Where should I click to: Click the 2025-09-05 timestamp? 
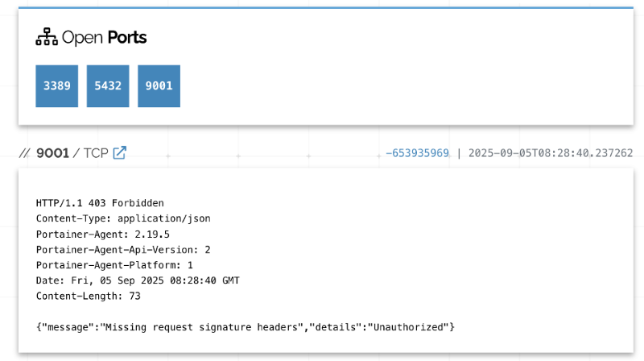coord(550,153)
